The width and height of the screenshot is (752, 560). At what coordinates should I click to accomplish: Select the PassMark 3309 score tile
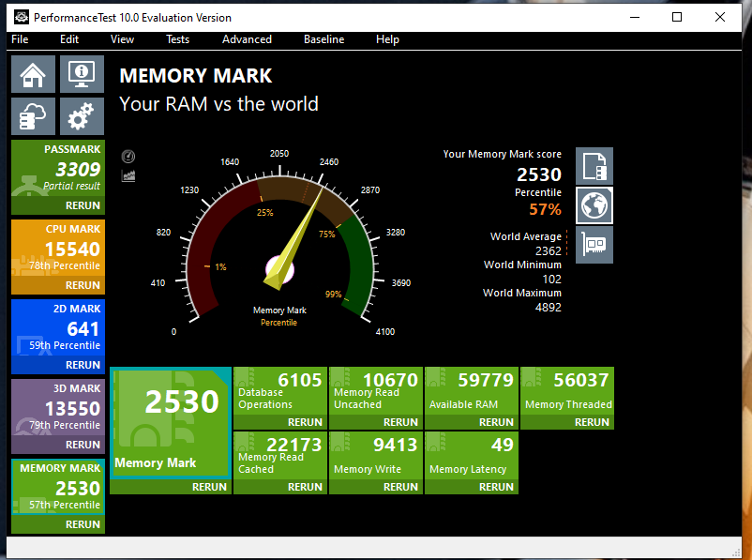point(58,169)
